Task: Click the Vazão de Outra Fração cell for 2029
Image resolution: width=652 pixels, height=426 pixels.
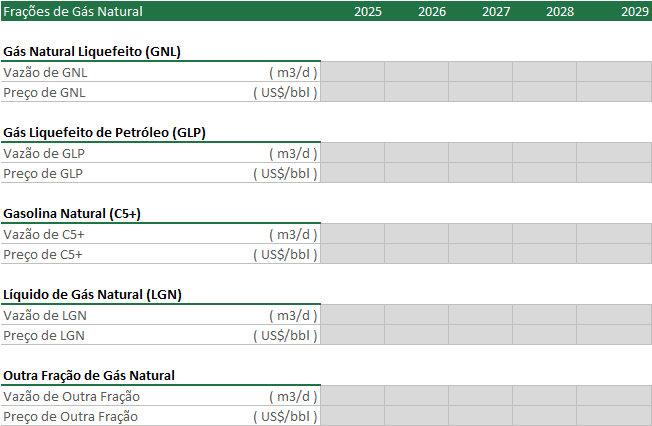Action: click(x=613, y=396)
